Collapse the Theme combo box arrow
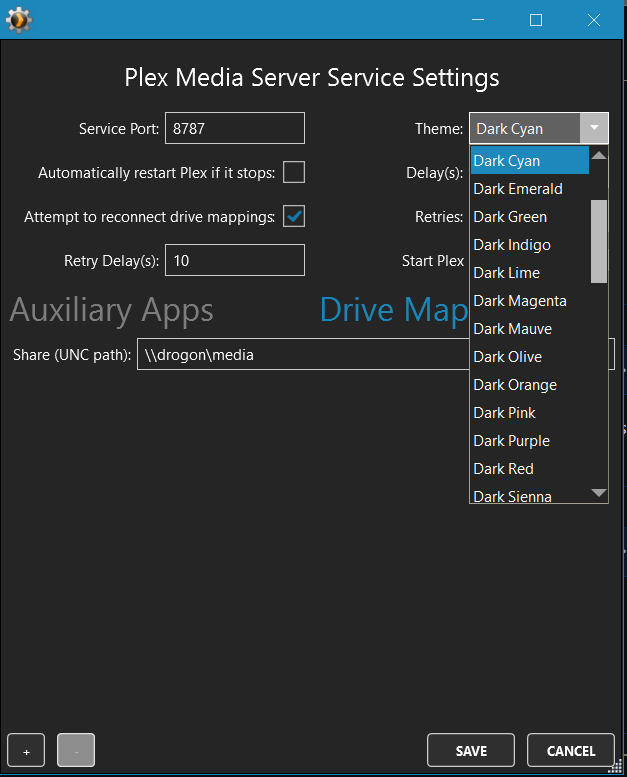The height and width of the screenshot is (777, 627). coord(594,128)
